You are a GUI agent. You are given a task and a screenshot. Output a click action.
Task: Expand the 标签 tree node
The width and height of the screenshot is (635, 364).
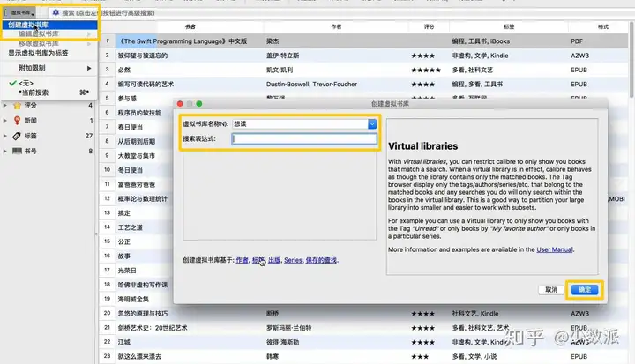click(5, 136)
